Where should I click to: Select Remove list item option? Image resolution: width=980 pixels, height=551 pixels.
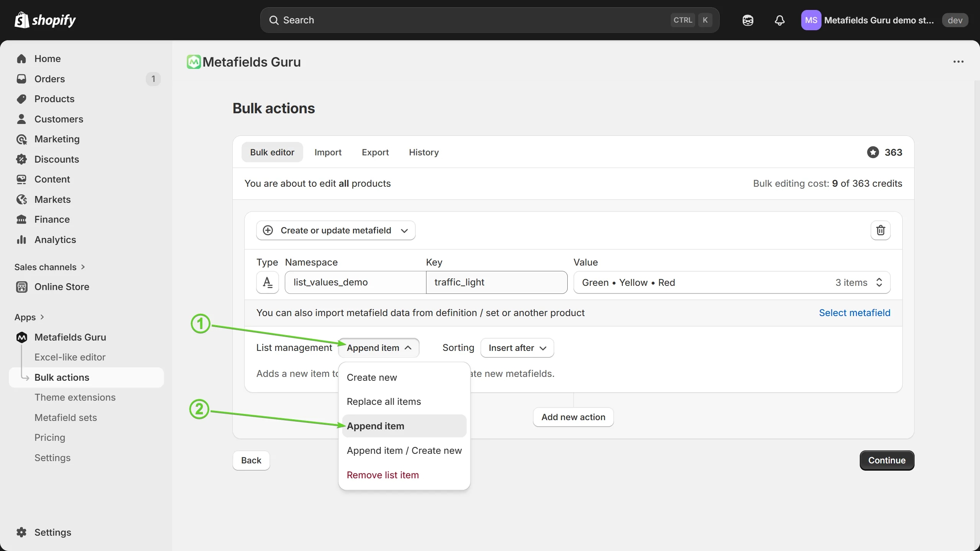pos(404,475)
